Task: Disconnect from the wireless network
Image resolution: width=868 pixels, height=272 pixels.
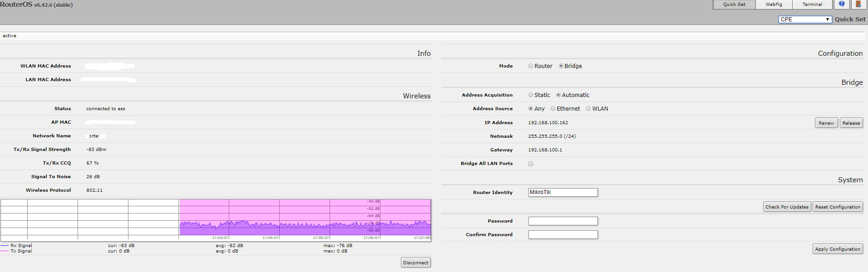Action: (x=415, y=262)
